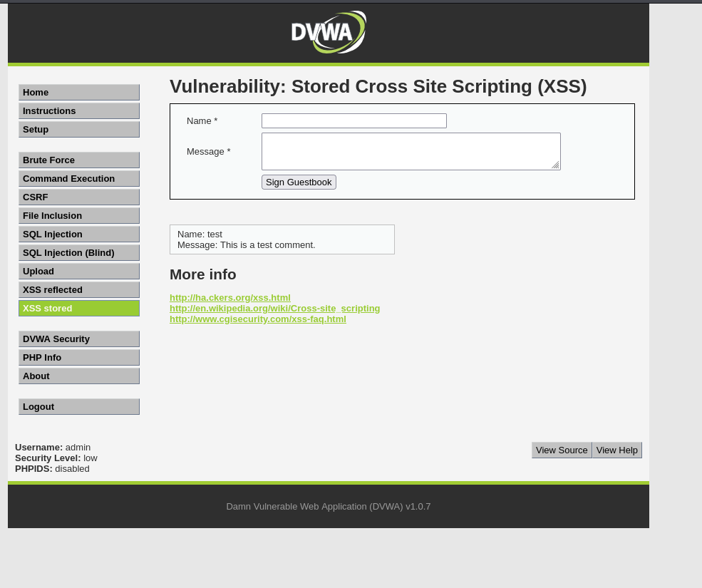Select the CSRF menu entry
Image resolution: width=702 pixels, height=588 pixels.
pyautogui.click(x=79, y=197)
